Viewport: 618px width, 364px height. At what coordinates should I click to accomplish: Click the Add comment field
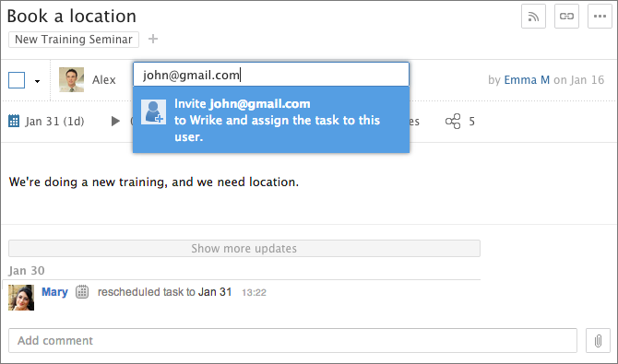(292, 340)
